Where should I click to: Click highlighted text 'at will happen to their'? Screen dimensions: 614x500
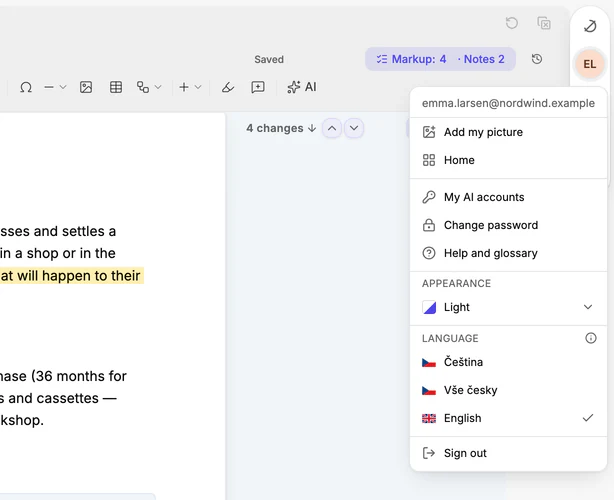70,276
